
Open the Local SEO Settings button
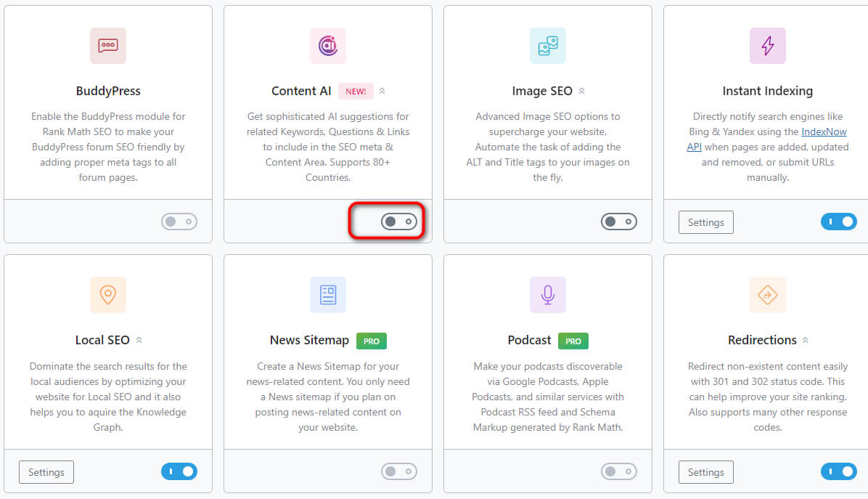[46, 472]
